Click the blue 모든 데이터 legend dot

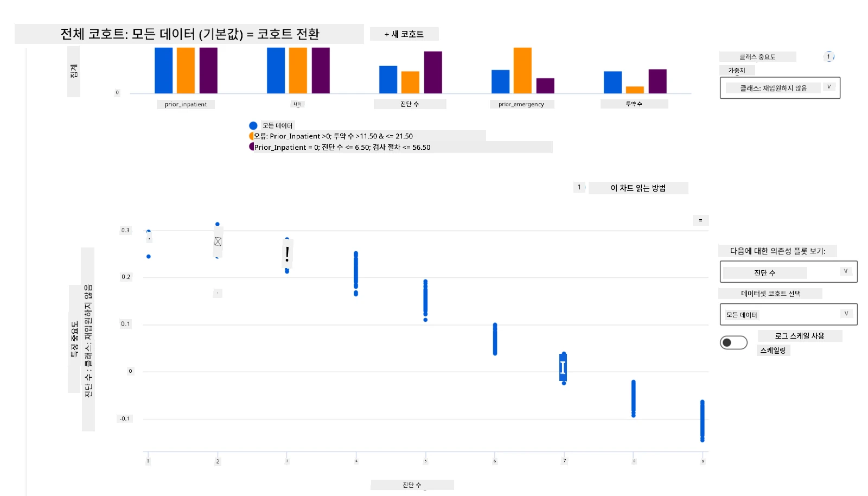253,125
